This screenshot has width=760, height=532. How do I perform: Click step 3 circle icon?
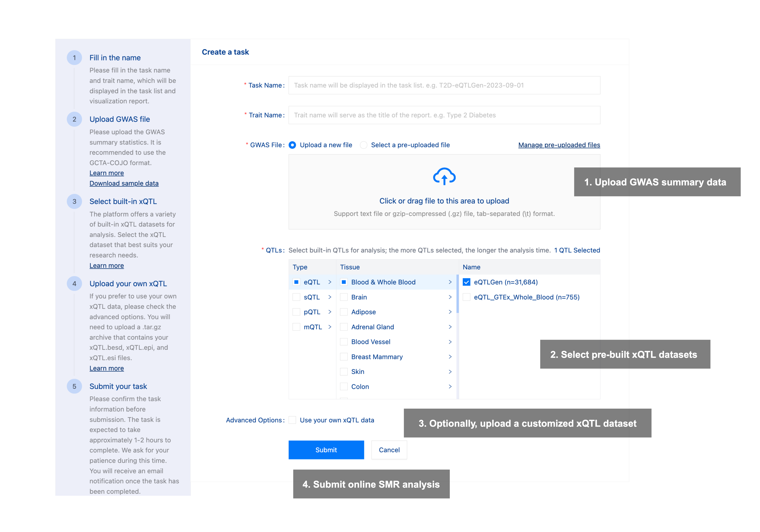(x=74, y=201)
